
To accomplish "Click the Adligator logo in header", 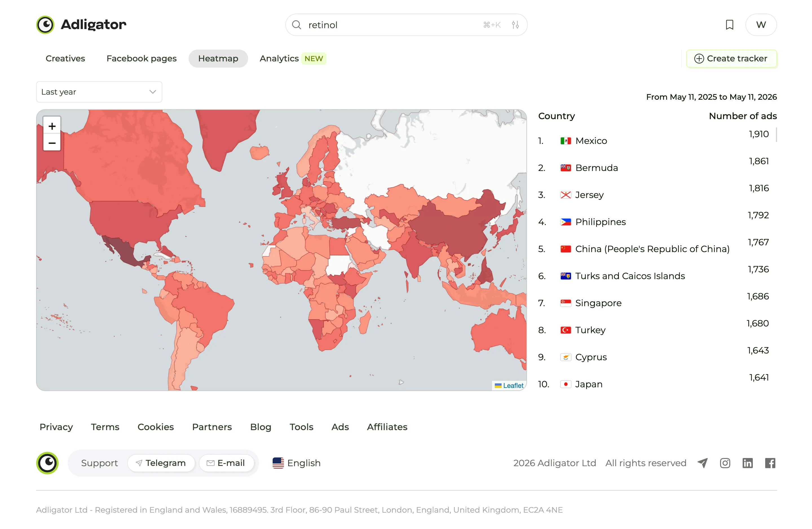I will [x=81, y=25].
